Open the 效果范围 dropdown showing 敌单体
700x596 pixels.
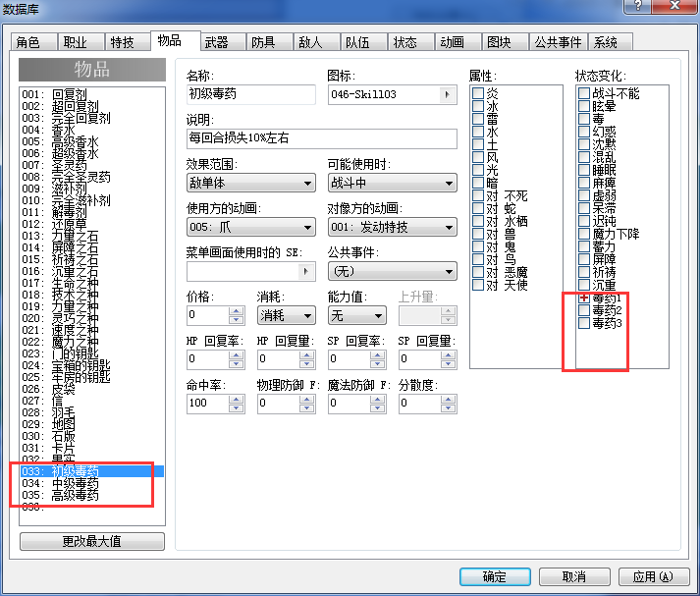tap(251, 183)
